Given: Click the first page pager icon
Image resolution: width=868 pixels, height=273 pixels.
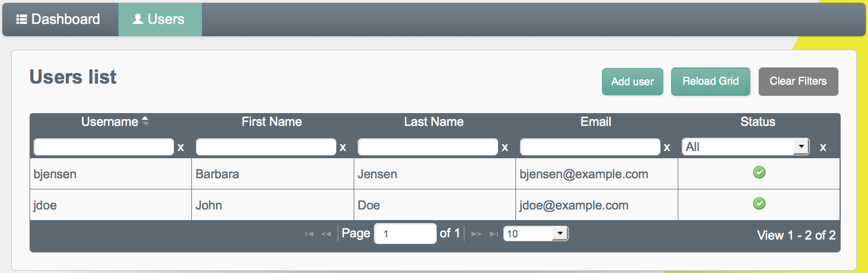Looking at the screenshot, I should coord(310,234).
